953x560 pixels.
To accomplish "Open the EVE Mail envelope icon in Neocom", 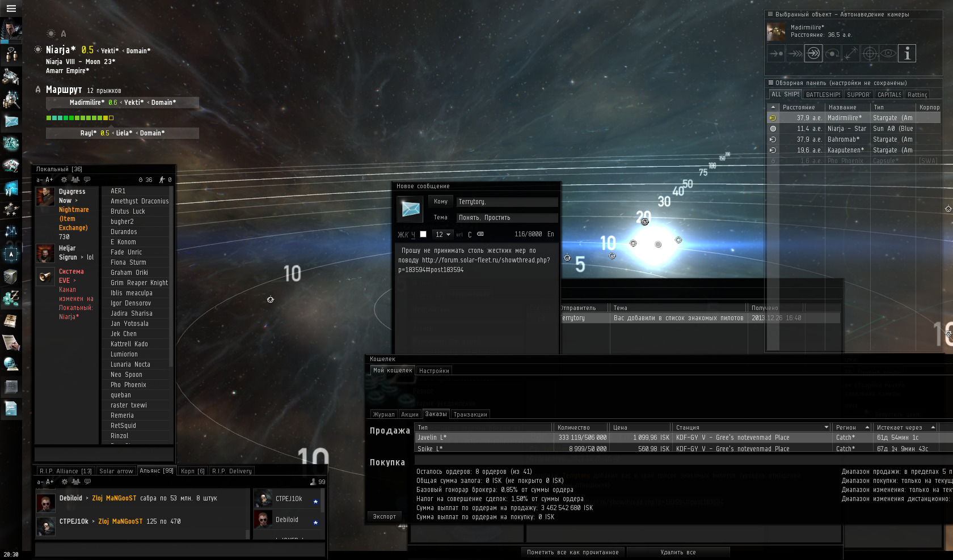I will (x=11, y=121).
